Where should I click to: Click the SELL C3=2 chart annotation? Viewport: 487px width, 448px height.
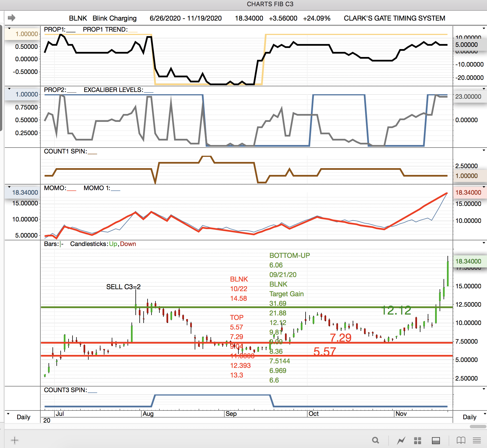[x=123, y=287]
